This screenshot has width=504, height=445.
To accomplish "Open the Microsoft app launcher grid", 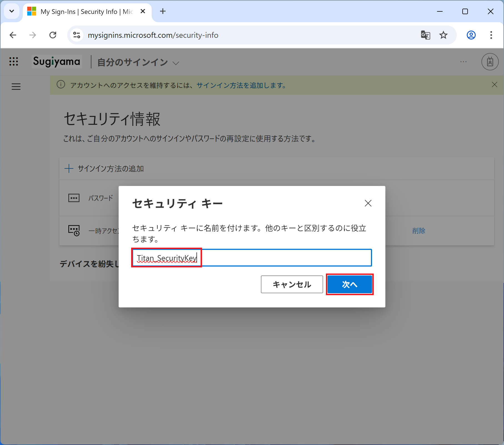I will coord(14,61).
